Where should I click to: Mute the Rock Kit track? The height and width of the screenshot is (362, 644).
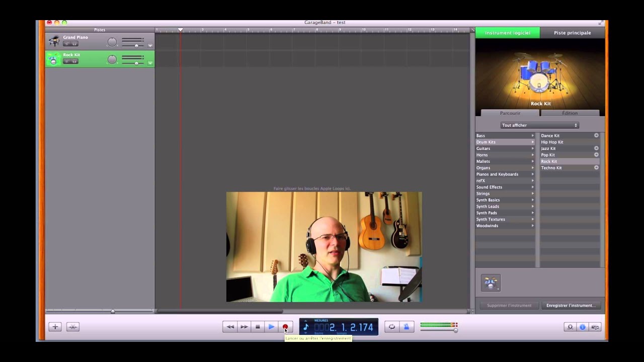(66, 61)
